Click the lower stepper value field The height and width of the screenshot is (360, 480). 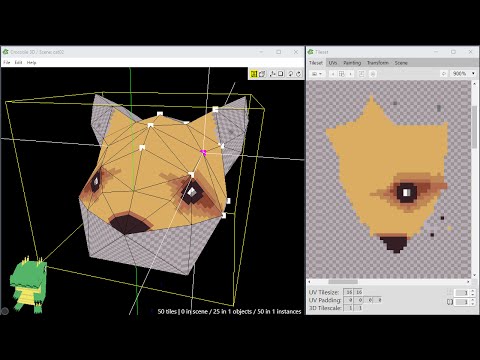coord(462,302)
